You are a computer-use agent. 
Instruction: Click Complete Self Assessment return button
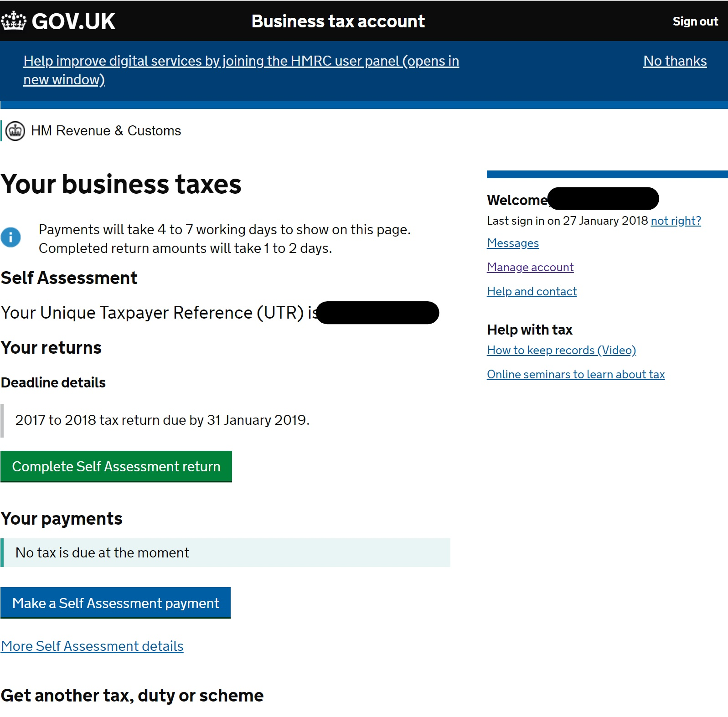click(116, 466)
